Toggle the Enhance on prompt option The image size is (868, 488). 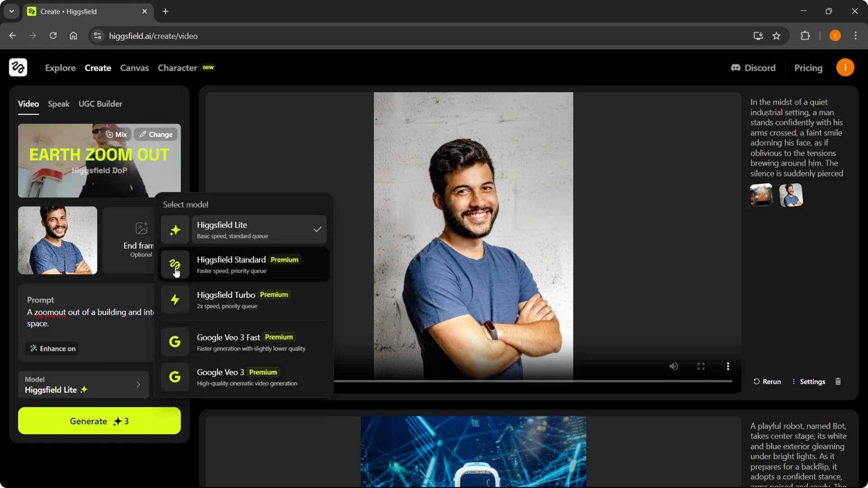pyautogui.click(x=52, y=348)
